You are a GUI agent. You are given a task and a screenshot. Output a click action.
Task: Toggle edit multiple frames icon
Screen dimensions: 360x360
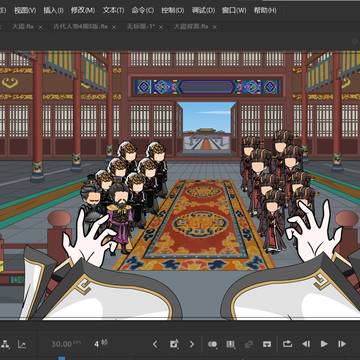(231, 344)
